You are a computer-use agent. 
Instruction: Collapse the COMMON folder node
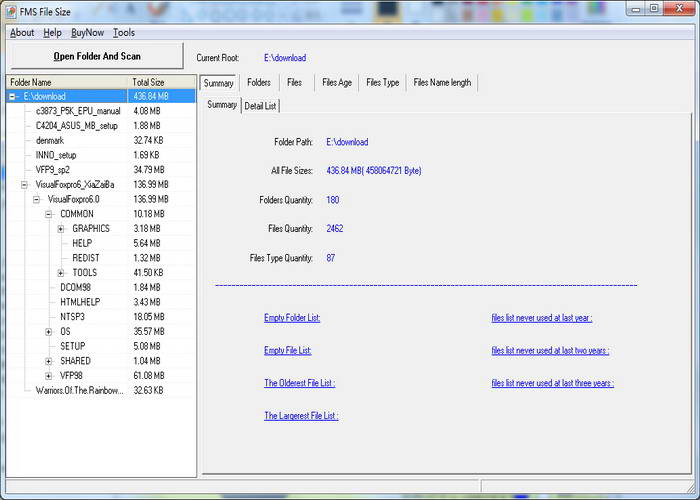click(x=49, y=214)
